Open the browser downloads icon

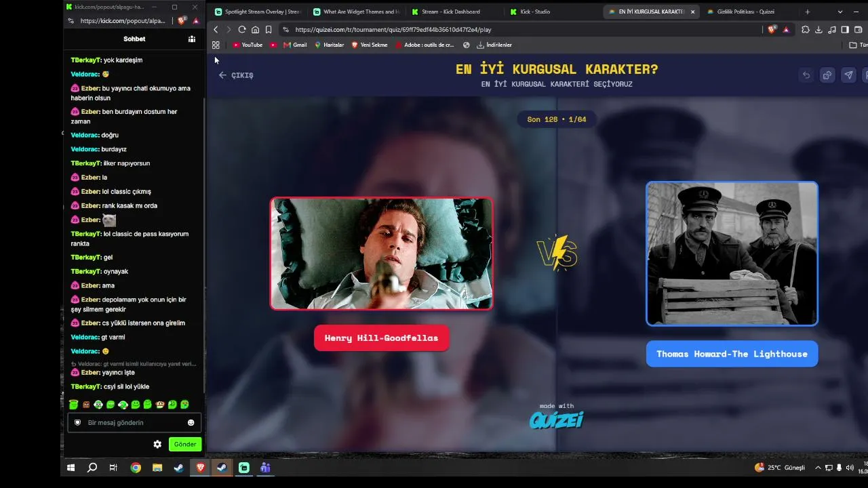click(x=818, y=30)
